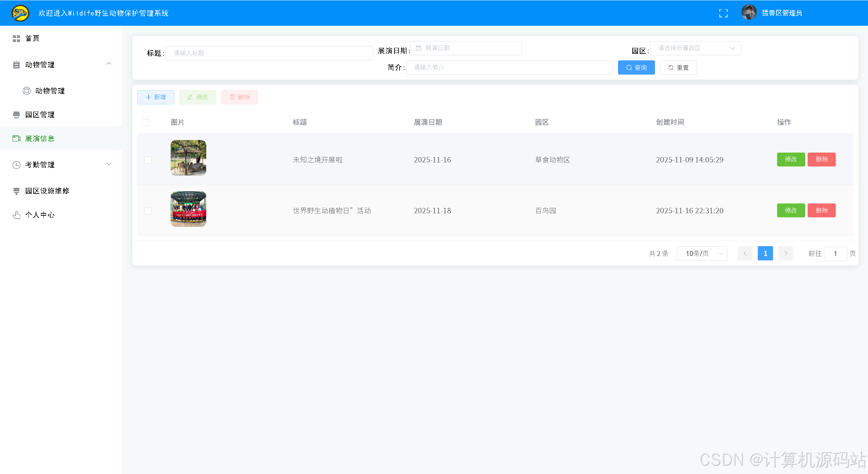
Task: Open the 展演日期 date picker
Action: pos(465,48)
